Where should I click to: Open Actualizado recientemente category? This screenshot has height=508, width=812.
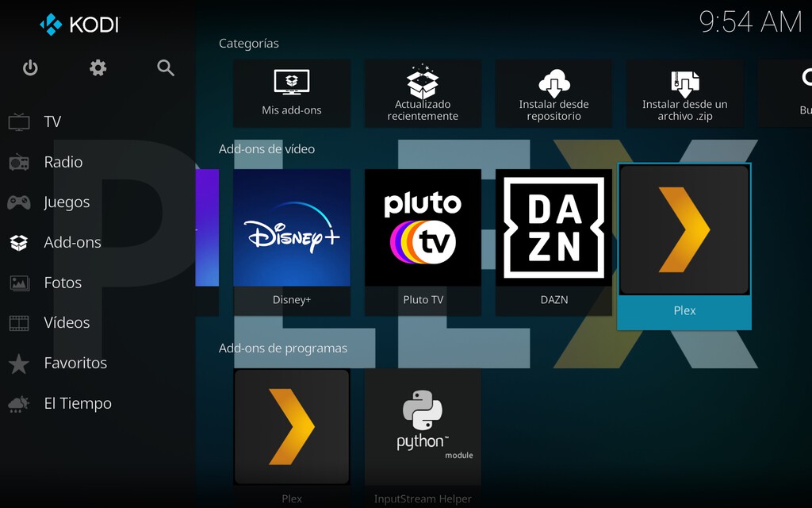[x=423, y=93]
